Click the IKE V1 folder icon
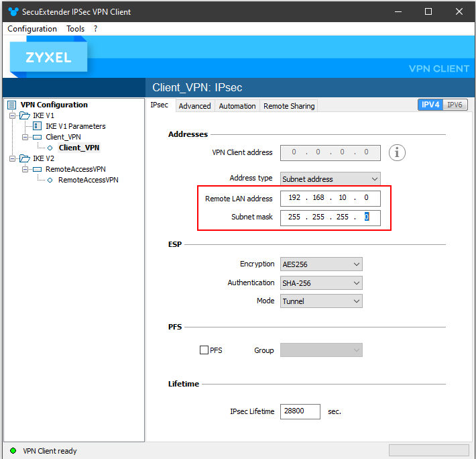 [25, 115]
